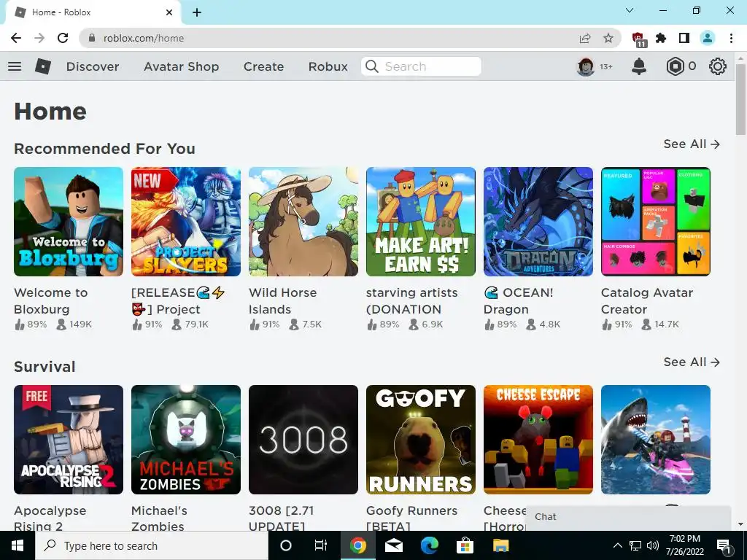Image resolution: width=747 pixels, height=560 pixels.
Task: Open the shark jet ski game thumbnail
Action: 656,440
